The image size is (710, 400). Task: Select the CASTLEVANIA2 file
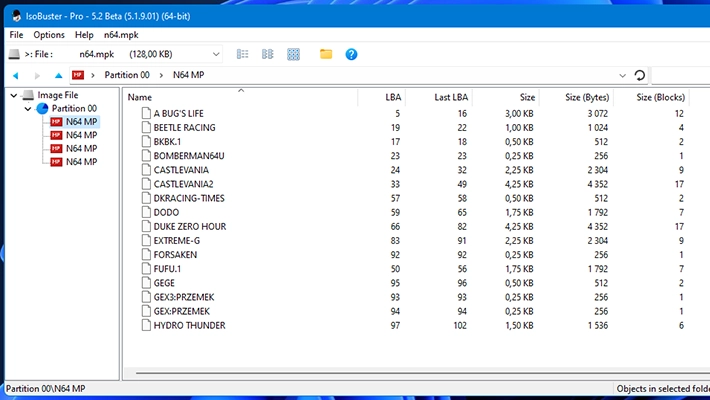click(x=183, y=184)
